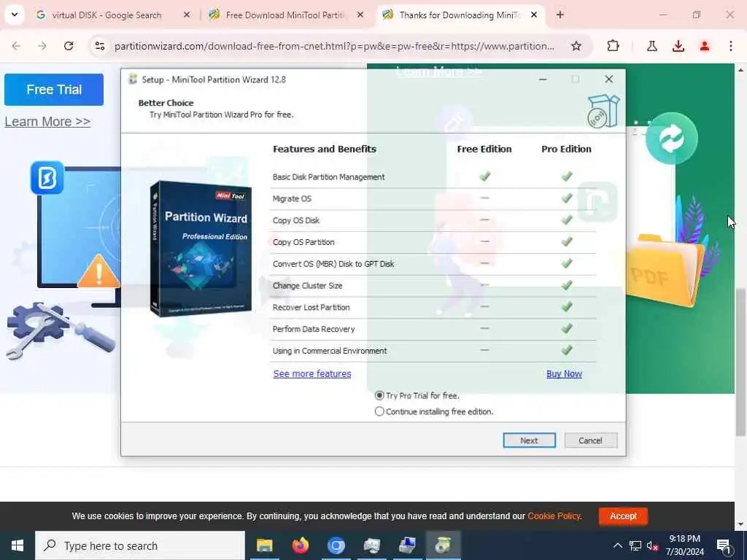The width and height of the screenshot is (747, 560).
Task: Cancel the MiniTool setup wizard
Action: pyautogui.click(x=590, y=440)
